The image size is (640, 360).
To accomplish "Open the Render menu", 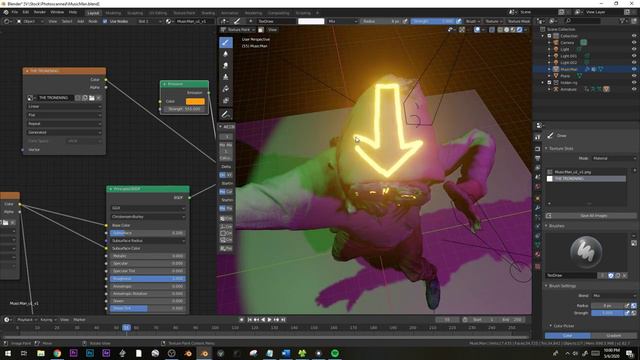I will pyautogui.click(x=40, y=12).
